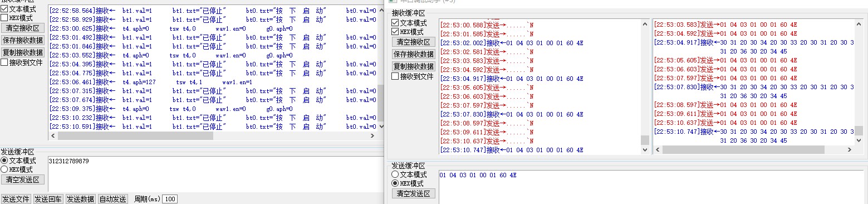Uncheck 文本模式 receive checkbox in left window
The image size is (868, 204).
click(4, 9)
